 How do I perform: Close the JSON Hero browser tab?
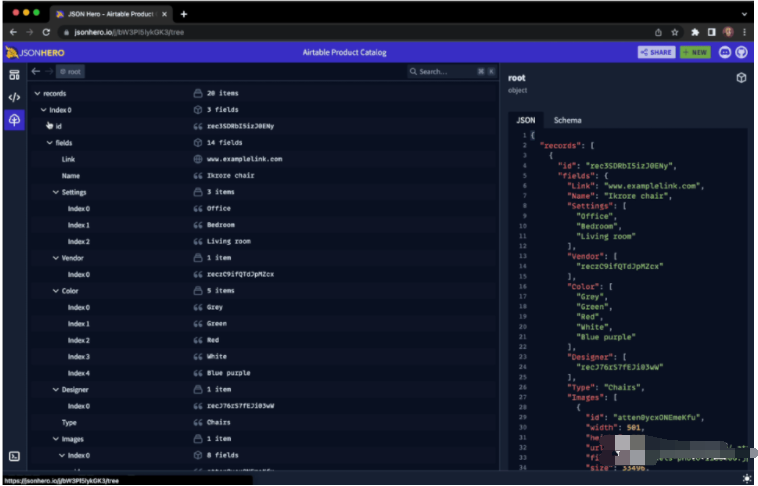tap(164, 14)
